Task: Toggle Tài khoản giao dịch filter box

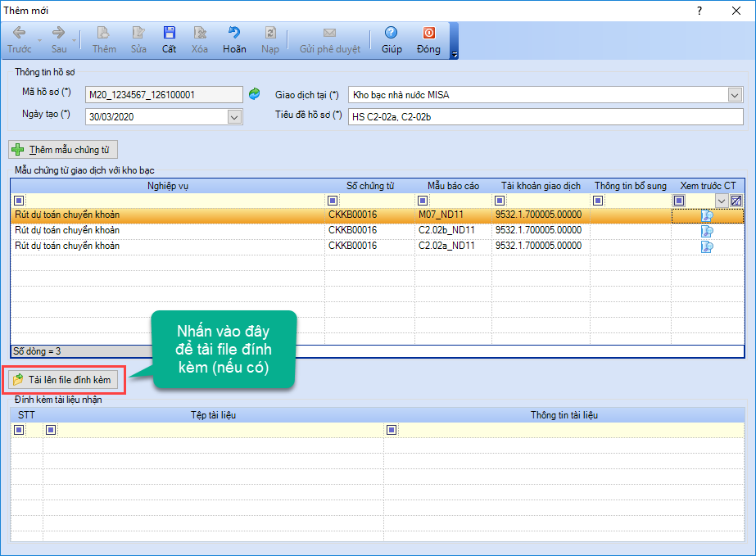Action: [x=500, y=201]
